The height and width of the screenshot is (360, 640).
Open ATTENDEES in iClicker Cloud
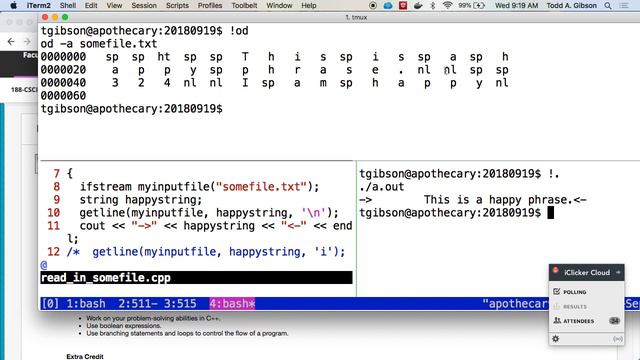point(578,321)
